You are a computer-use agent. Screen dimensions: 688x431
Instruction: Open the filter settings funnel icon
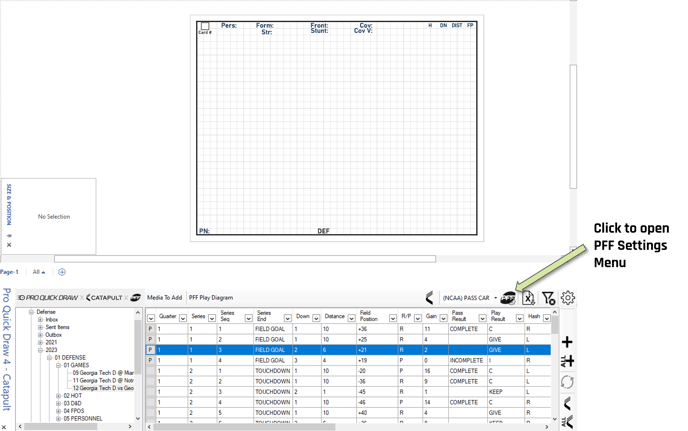548,298
